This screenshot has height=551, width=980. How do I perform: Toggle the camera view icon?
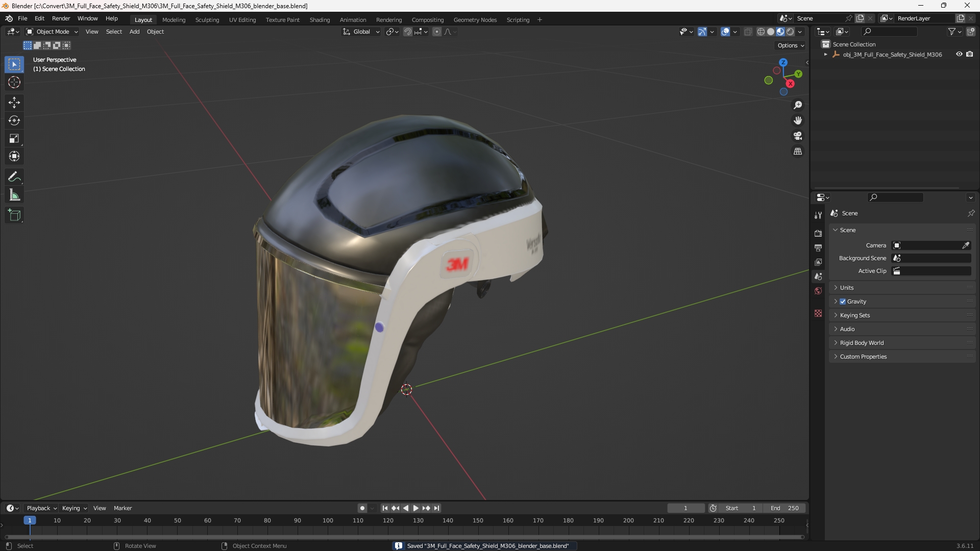[x=798, y=136]
